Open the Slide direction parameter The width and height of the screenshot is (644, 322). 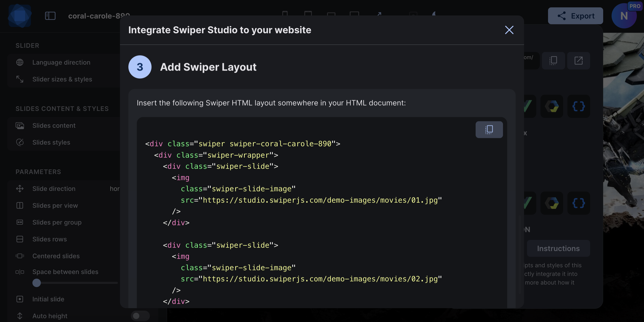tap(64, 189)
